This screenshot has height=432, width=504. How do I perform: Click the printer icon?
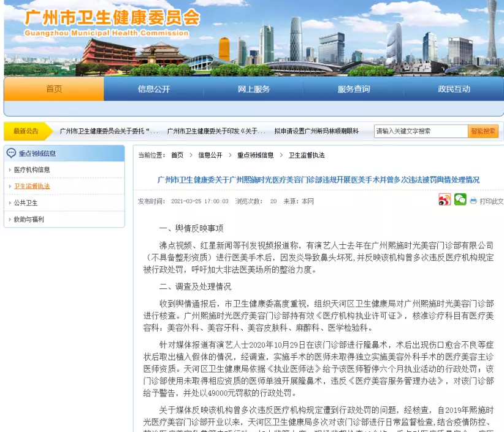coord(473,201)
